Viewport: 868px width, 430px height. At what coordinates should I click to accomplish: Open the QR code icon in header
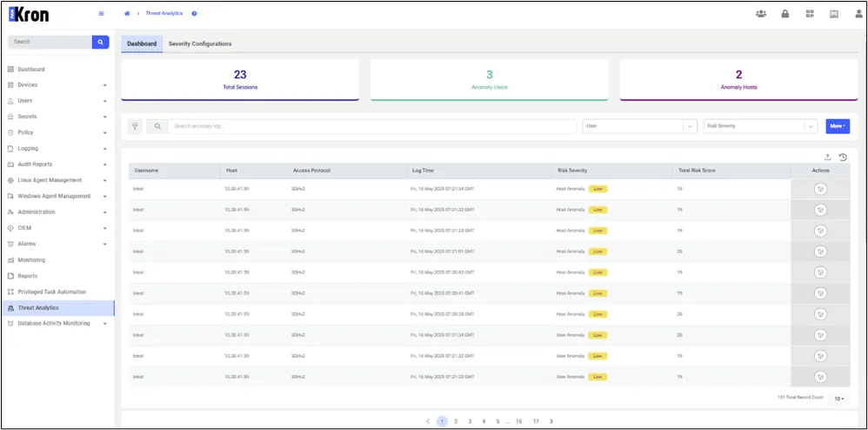point(810,14)
